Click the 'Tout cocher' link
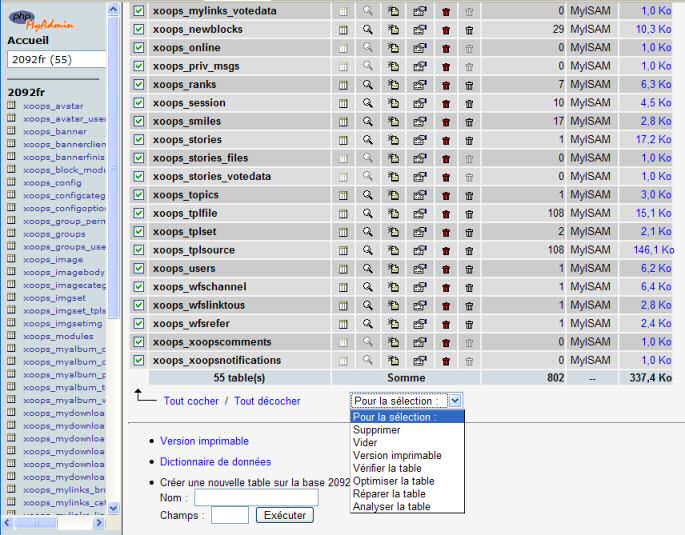Image resolution: width=685 pixels, height=535 pixels. pyautogui.click(x=191, y=401)
